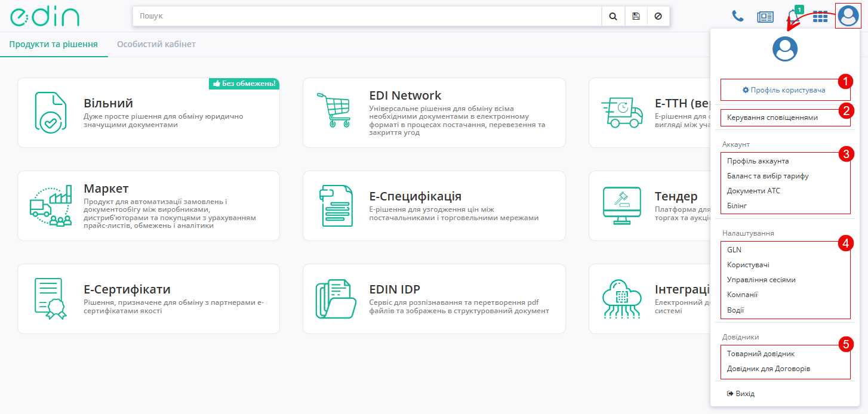This screenshot has height=414, width=868.
Task: Click the save search floppy disk icon
Action: click(x=636, y=17)
